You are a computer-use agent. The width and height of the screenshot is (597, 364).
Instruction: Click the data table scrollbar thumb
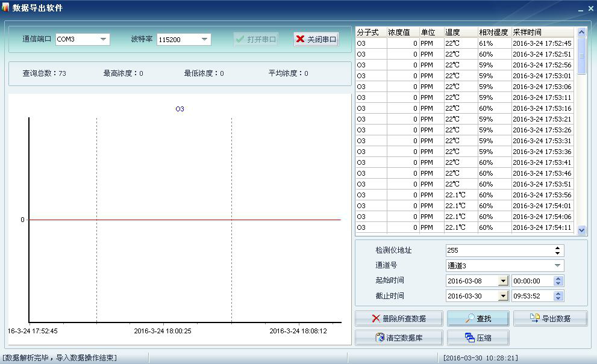click(x=581, y=56)
